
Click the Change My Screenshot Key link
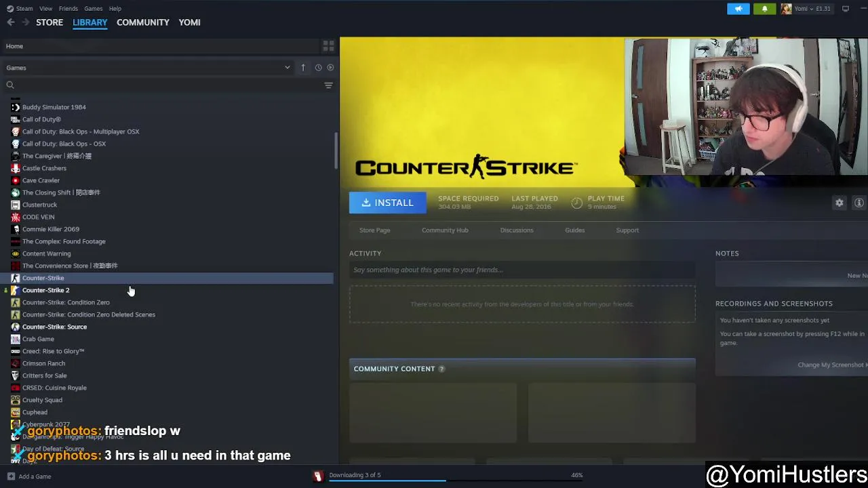(x=832, y=365)
